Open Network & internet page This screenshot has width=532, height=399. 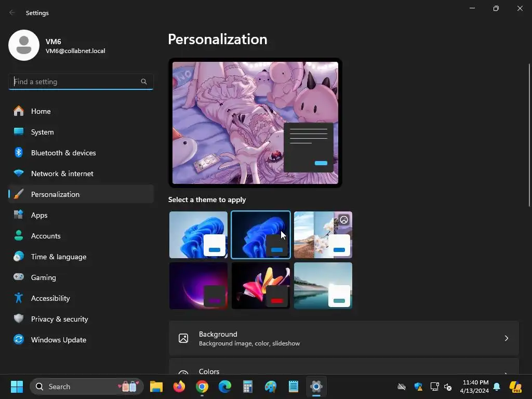coord(81,173)
